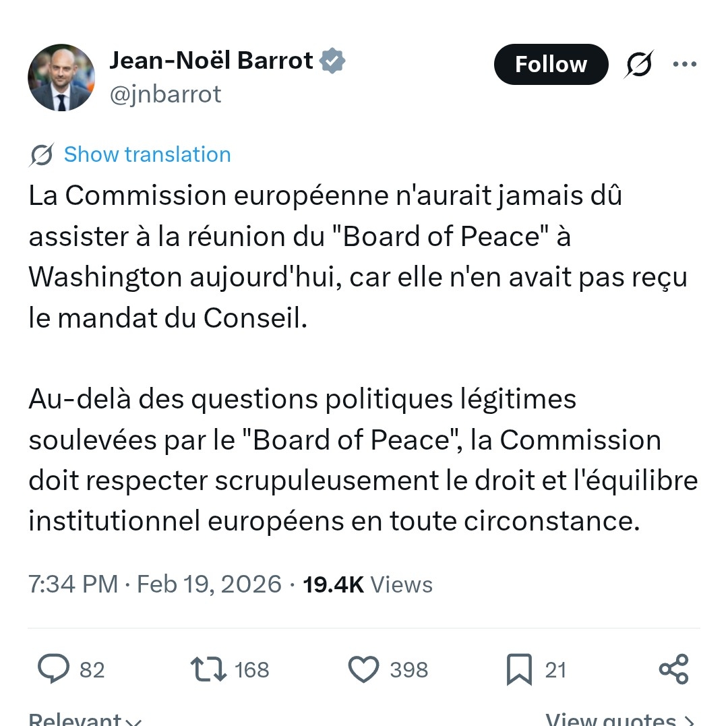Bookmark this post
Viewport: 728px width, 726px height.
[x=519, y=669]
